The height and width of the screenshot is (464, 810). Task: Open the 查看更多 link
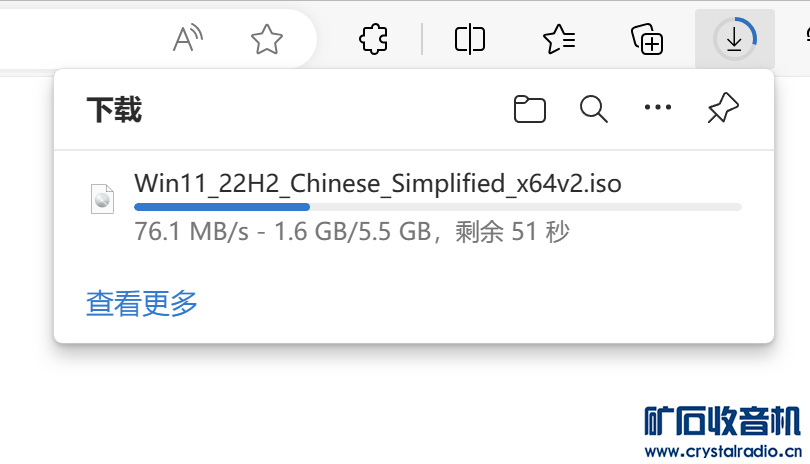click(x=142, y=303)
